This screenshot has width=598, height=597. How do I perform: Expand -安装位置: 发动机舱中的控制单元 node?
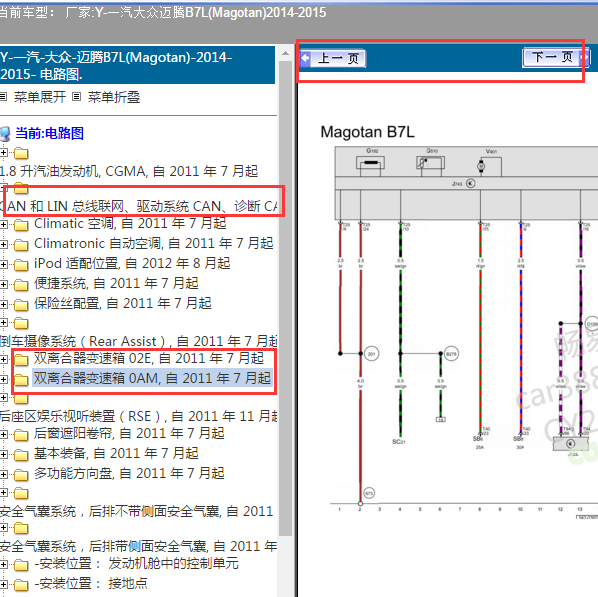(3, 564)
